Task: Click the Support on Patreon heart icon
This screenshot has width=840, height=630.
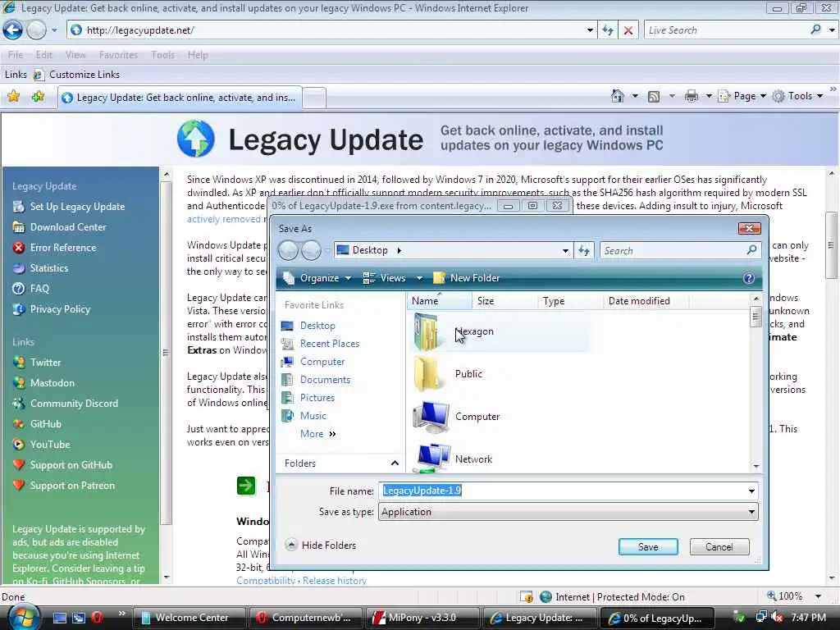Action: [x=19, y=486]
